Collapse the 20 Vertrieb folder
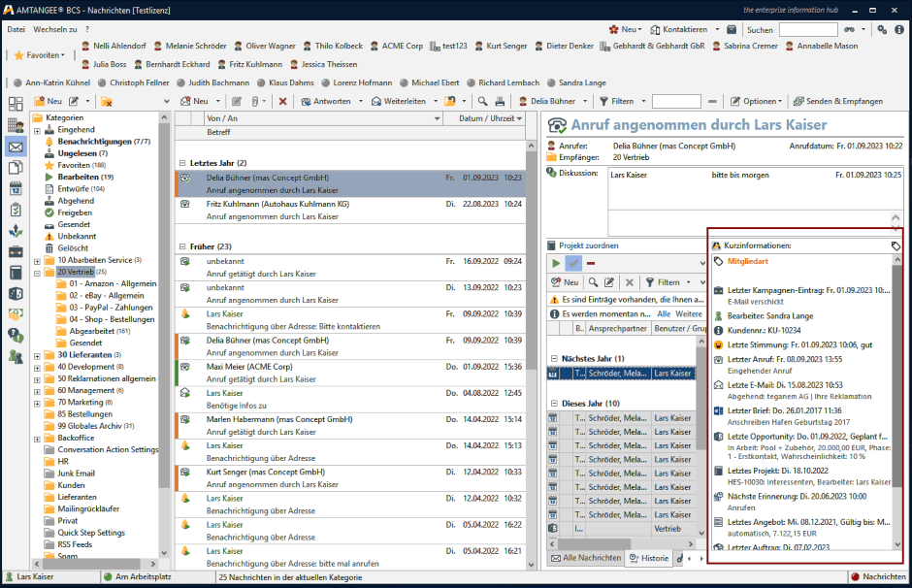Image resolution: width=912 pixels, height=588 pixels. (x=37, y=273)
